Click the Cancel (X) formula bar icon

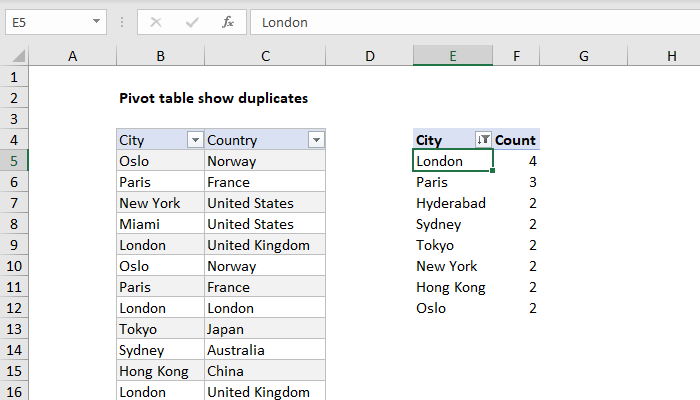(x=156, y=22)
